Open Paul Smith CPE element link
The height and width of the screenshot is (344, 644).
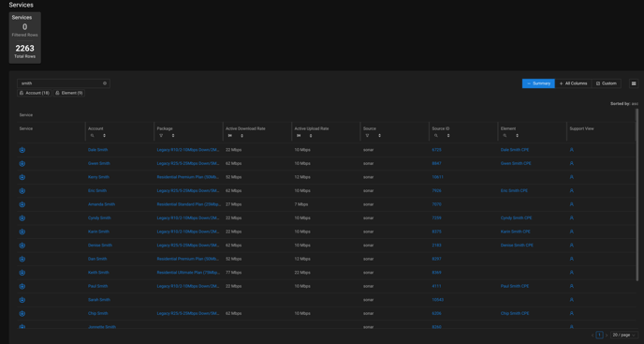click(515, 286)
